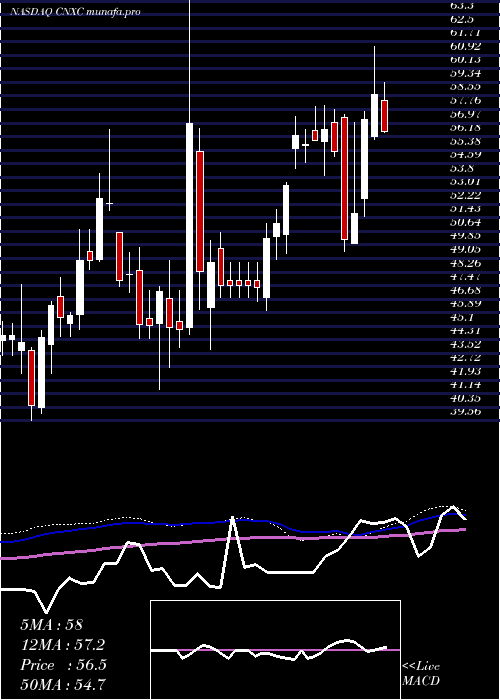Select the 55.38 price axis label
The image size is (500, 700).
pyautogui.click(x=466, y=141)
